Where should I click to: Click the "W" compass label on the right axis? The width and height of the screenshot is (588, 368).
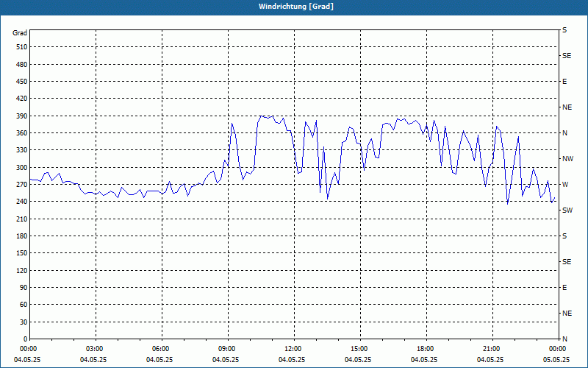click(565, 185)
